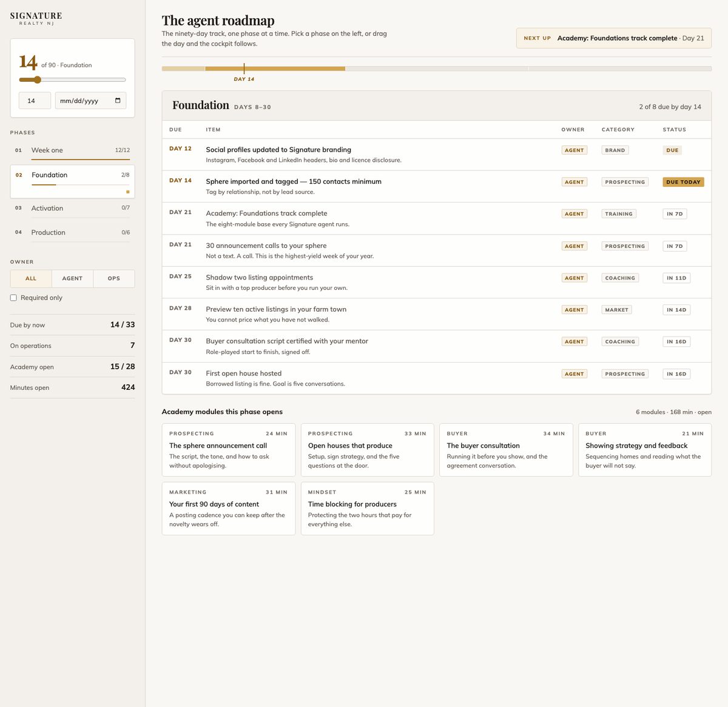Click the Due by now 14 / 33 stat

[x=72, y=325]
